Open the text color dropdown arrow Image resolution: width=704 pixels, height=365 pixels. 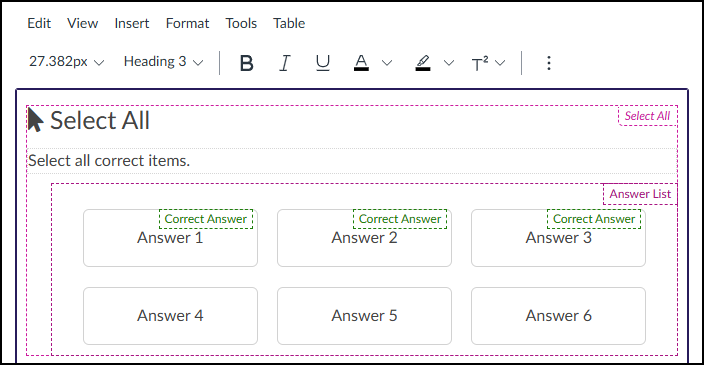(387, 63)
